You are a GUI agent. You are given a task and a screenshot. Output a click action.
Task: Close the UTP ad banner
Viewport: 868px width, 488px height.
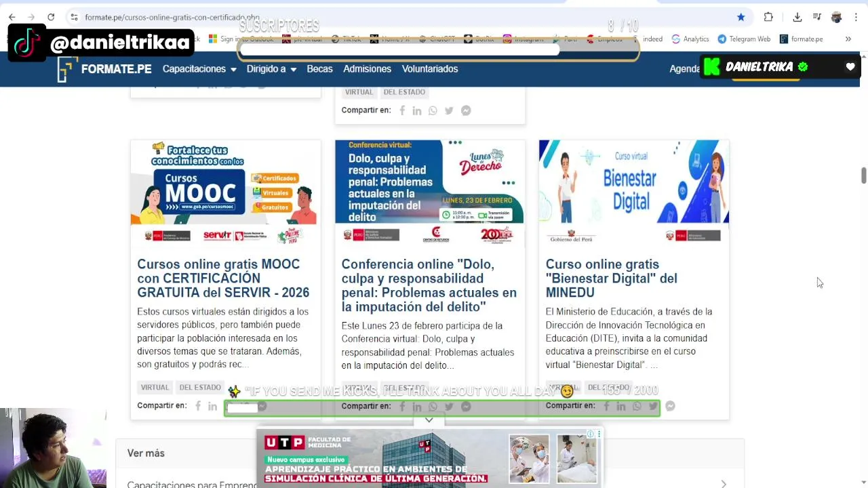(599, 434)
